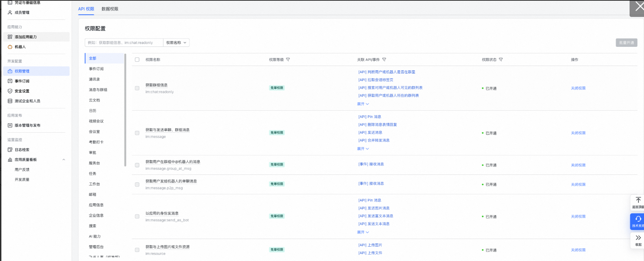Collapse the 应用质量看板 sidebar group chevron

click(64, 160)
